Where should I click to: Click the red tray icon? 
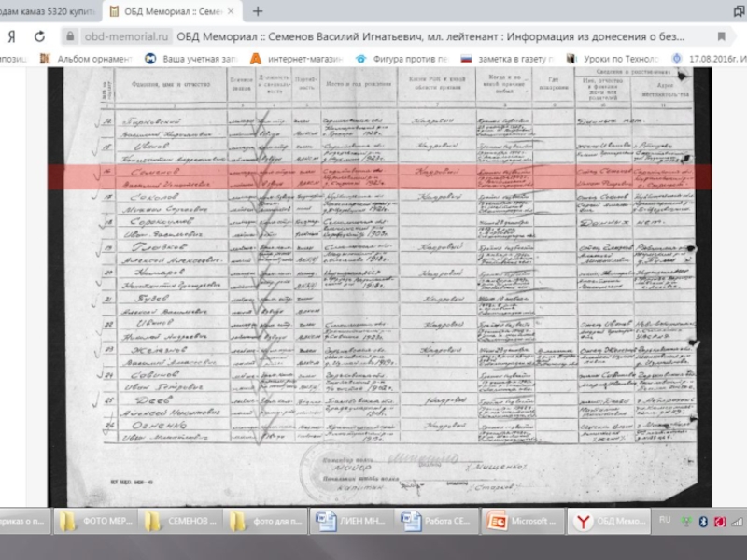point(719,522)
